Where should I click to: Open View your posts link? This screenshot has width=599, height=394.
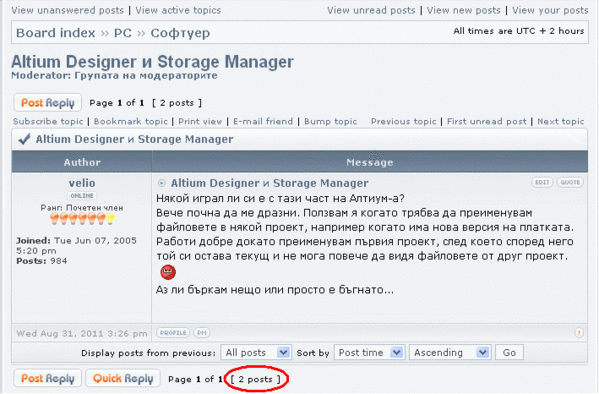pyautogui.click(x=550, y=10)
